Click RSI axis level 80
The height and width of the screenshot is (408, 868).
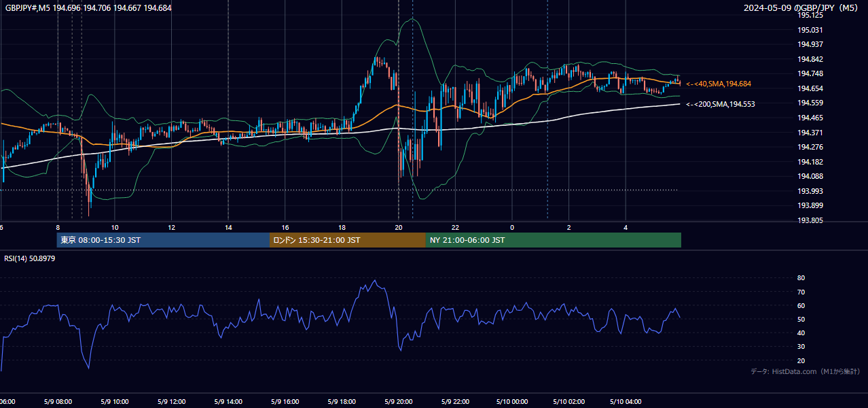[801, 278]
